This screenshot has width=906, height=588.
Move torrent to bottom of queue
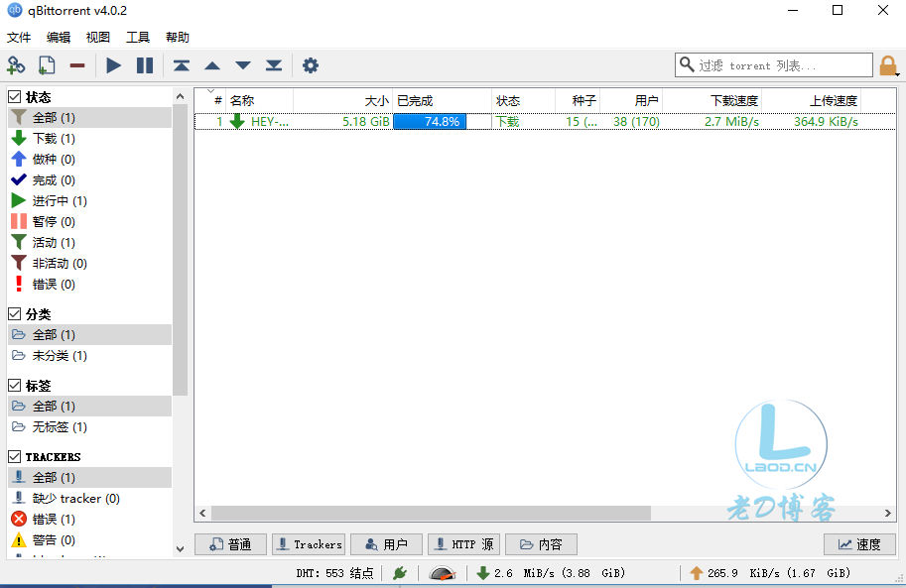tap(274, 65)
